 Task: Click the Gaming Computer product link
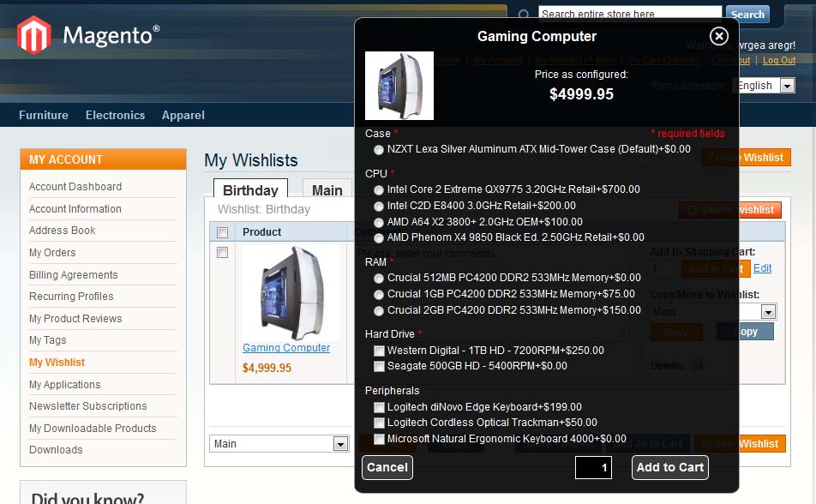[286, 347]
